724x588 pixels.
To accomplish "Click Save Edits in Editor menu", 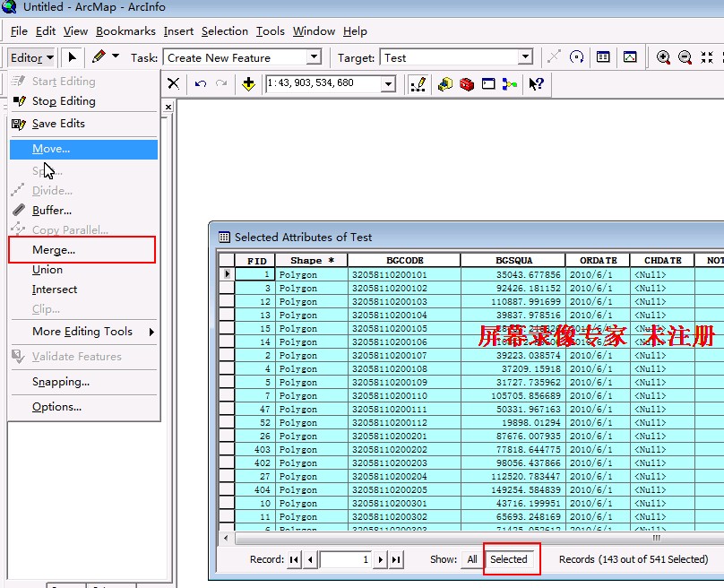I will (58, 124).
